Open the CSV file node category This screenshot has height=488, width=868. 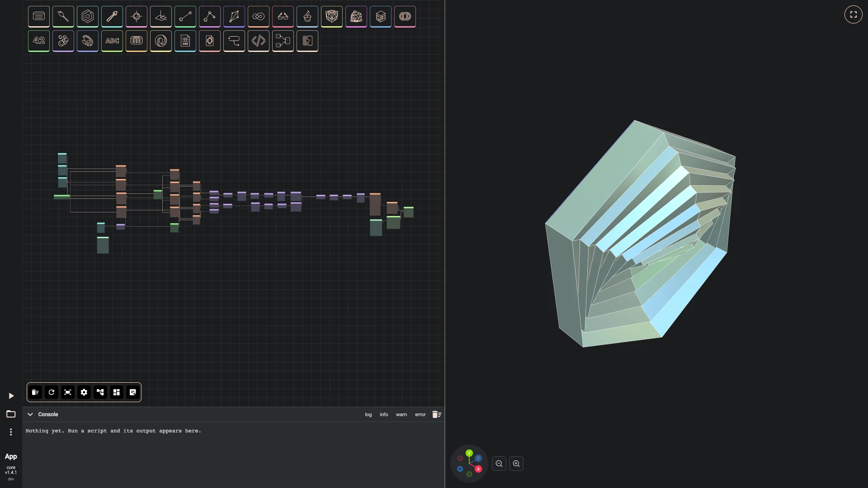(185, 41)
